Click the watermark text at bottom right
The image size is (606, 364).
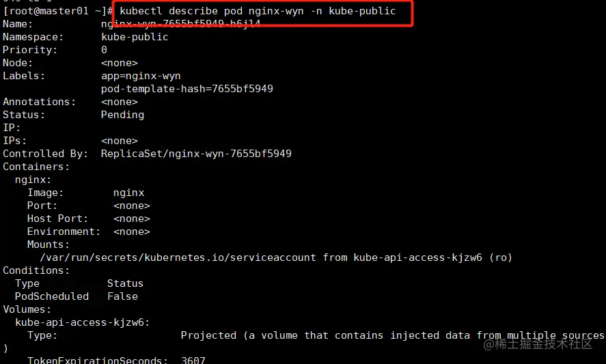click(x=538, y=344)
